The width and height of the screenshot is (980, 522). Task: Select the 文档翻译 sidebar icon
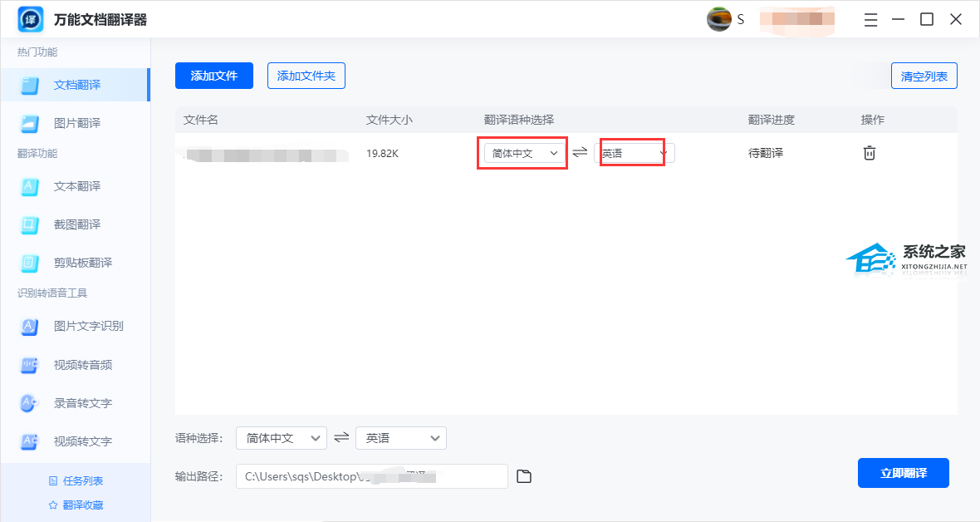(29, 85)
